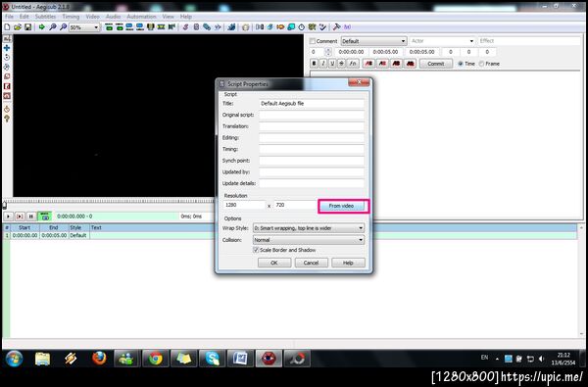Open the Default style dropdown

pos(373,41)
